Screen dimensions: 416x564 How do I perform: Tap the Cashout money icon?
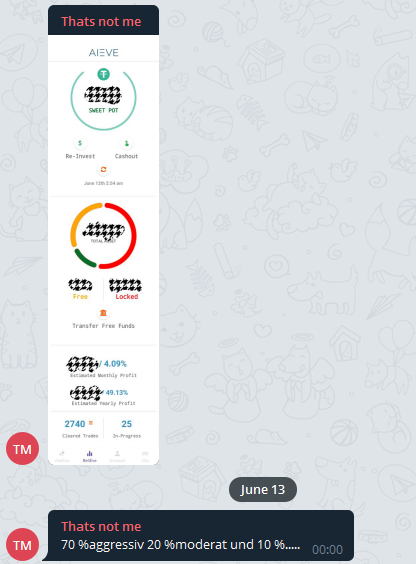(127, 143)
